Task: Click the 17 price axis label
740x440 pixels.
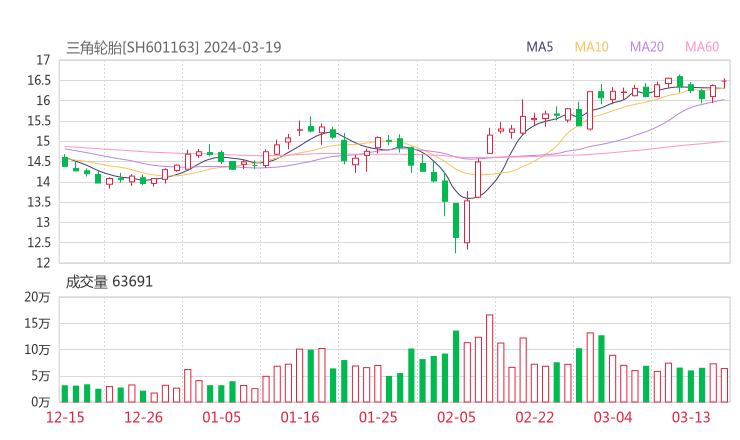Action: point(43,60)
